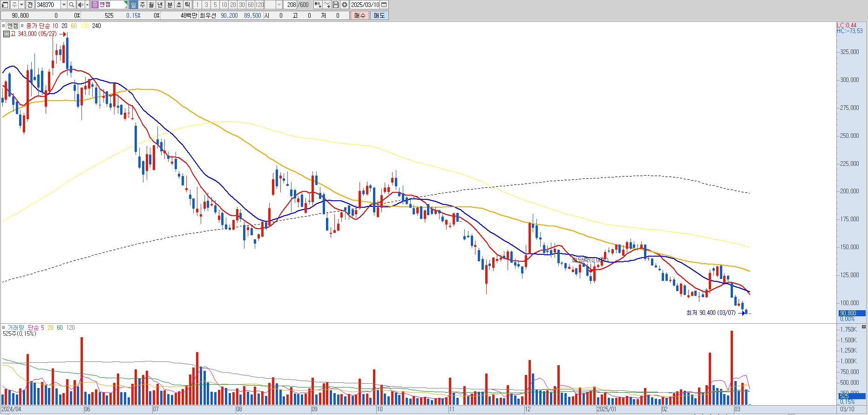Click the small square before 종가 단순
The image size is (868, 415).
point(22,26)
